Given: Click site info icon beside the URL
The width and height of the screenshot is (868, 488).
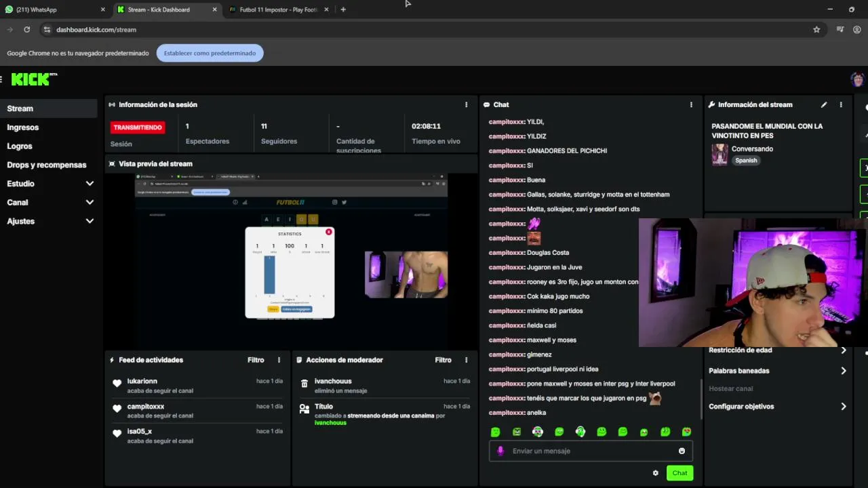Looking at the screenshot, I should tap(46, 29).
